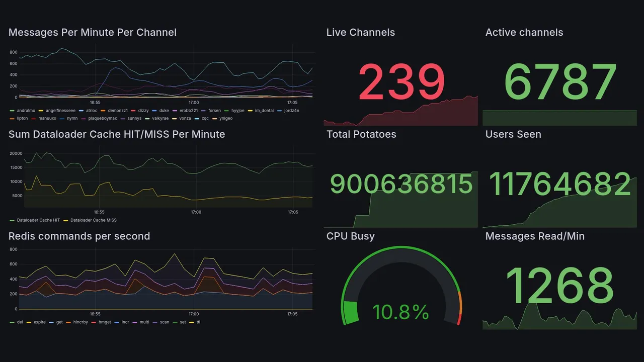Click the del legend label in Redis panel
644x362 pixels.
(20, 322)
